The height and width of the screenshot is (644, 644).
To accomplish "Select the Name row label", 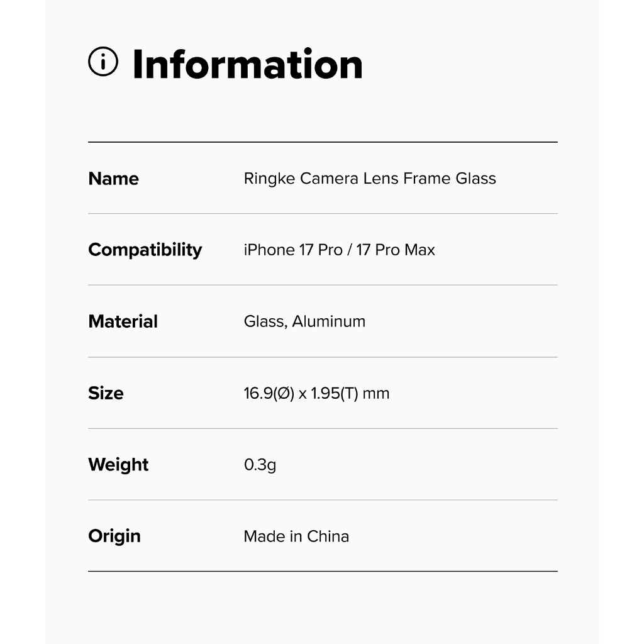I will click(x=113, y=179).
